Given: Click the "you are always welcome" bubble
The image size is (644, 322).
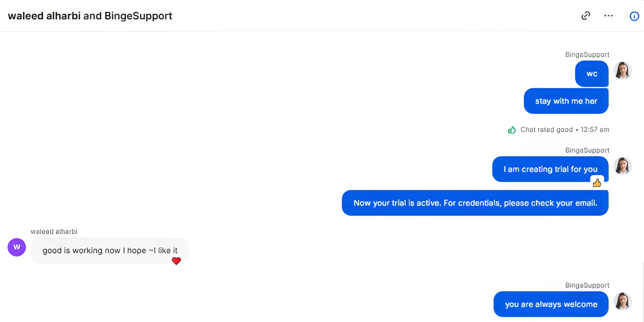Looking at the screenshot, I should coord(551,304).
